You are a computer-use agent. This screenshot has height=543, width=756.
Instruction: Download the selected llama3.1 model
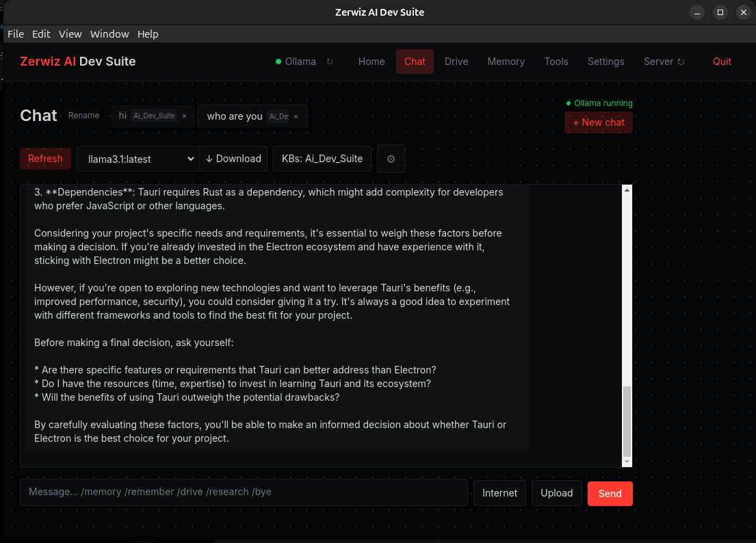233,158
